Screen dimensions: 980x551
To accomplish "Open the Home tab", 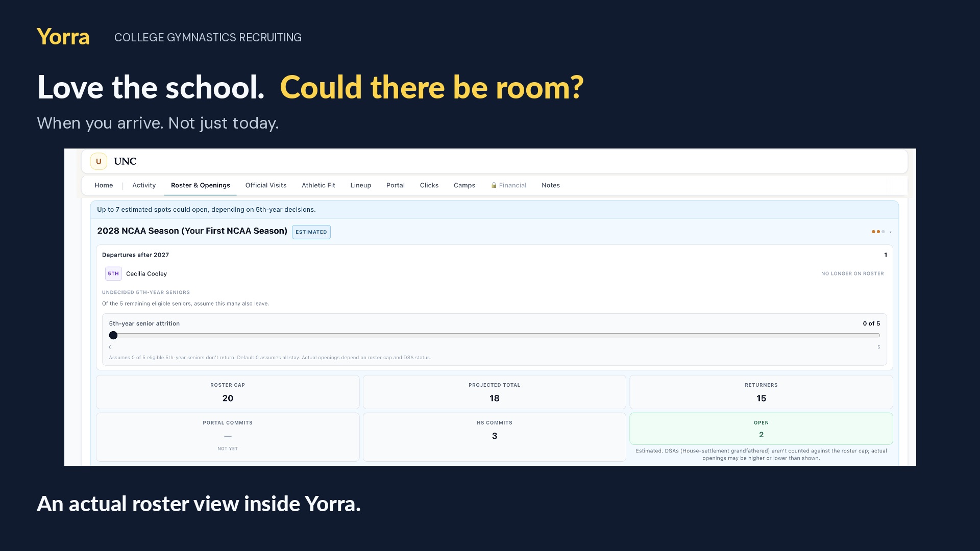I will [x=104, y=185].
